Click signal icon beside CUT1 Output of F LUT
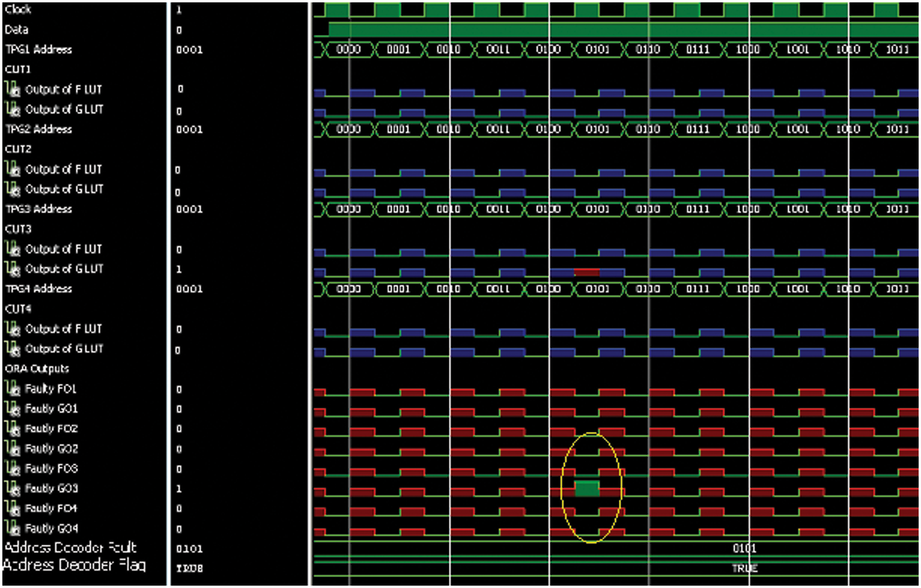921x588 pixels. pos(13,89)
